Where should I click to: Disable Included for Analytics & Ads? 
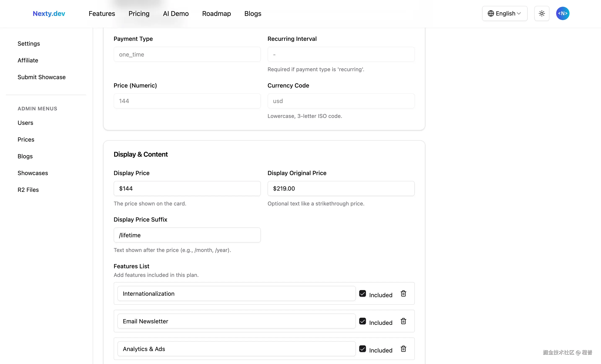tap(362, 349)
